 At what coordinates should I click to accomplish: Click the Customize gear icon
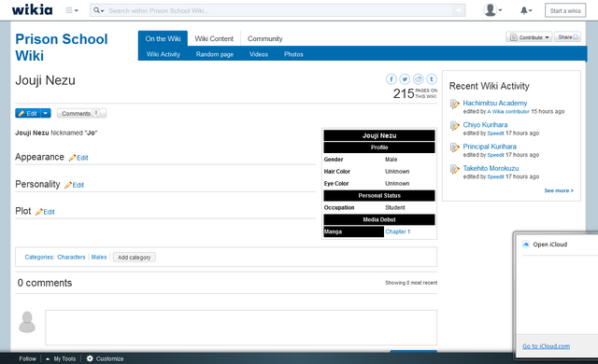tap(90, 358)
